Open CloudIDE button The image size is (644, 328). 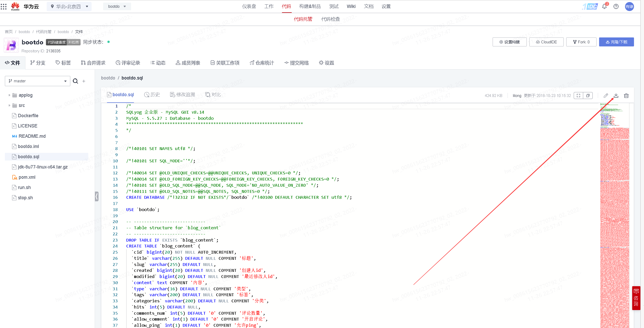[x=546, y=42]
